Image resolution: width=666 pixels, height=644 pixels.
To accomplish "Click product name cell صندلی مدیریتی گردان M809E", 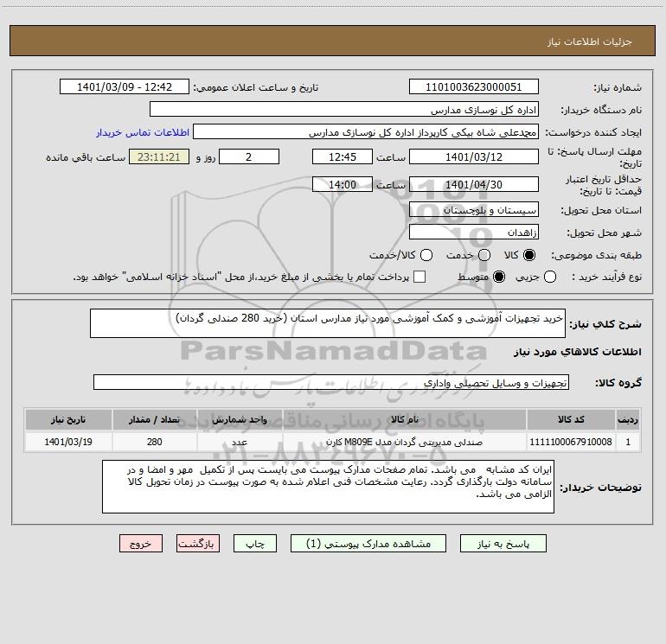I will pyautogui.click(x=405, y=442).
